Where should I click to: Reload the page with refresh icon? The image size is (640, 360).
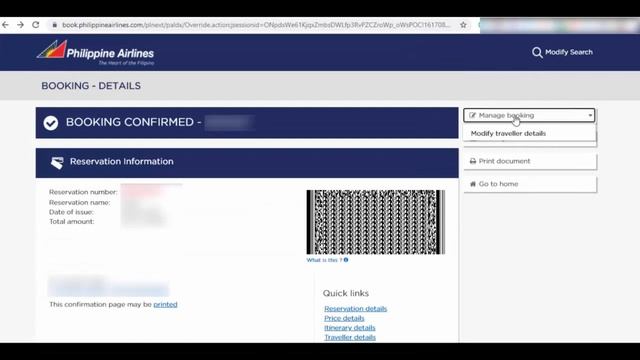36,25
